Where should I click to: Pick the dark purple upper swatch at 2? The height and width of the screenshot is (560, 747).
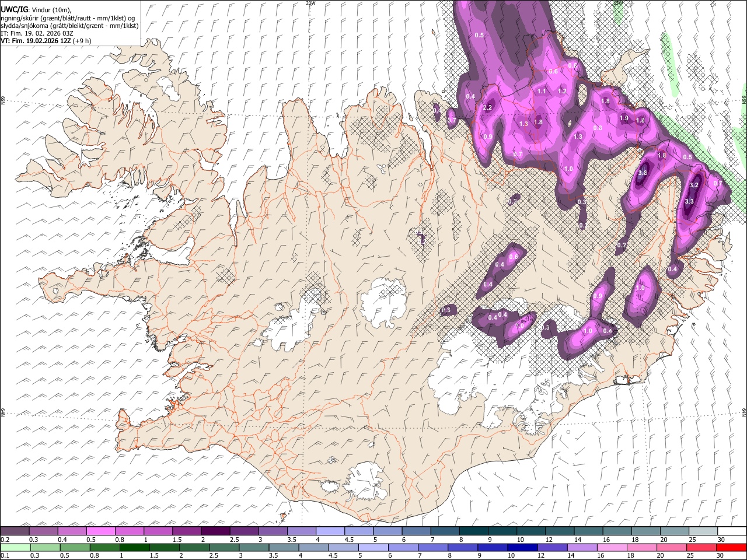[x=215, y=531]
